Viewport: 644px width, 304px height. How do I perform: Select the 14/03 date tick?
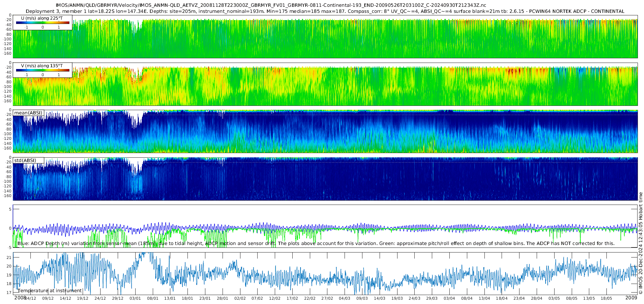tap(379, 298)
